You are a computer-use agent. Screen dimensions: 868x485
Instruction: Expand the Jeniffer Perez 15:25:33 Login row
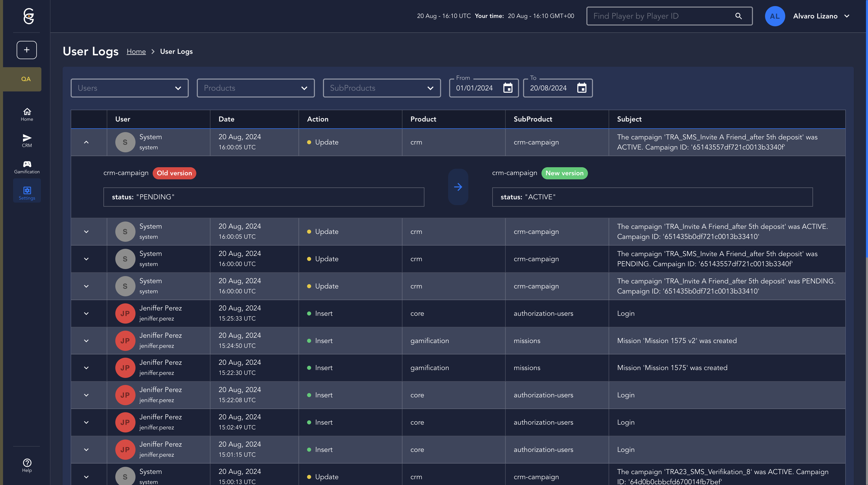coord(86,314)
